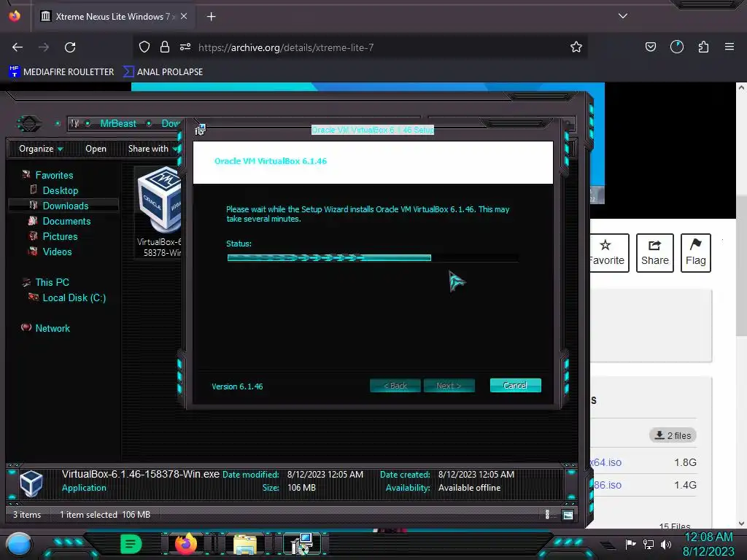Click the Firefox forward arrow

click(x=44, y=47)
